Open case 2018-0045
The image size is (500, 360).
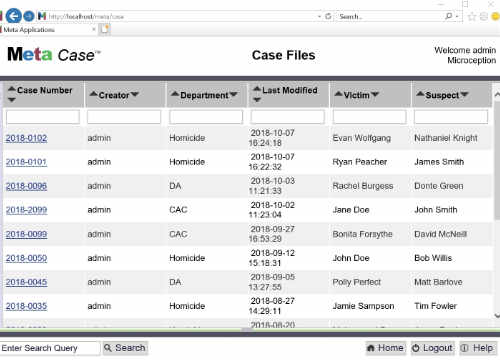click(26, 282)
